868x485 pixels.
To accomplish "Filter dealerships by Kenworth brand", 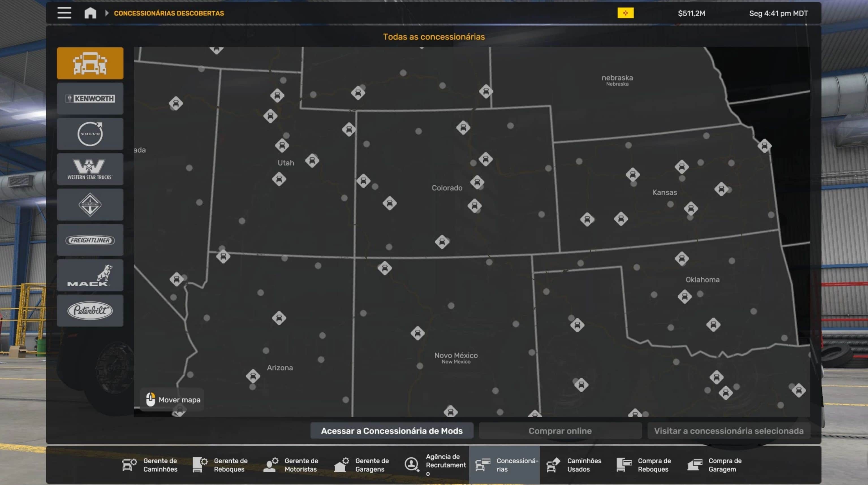I will [90, 98].
